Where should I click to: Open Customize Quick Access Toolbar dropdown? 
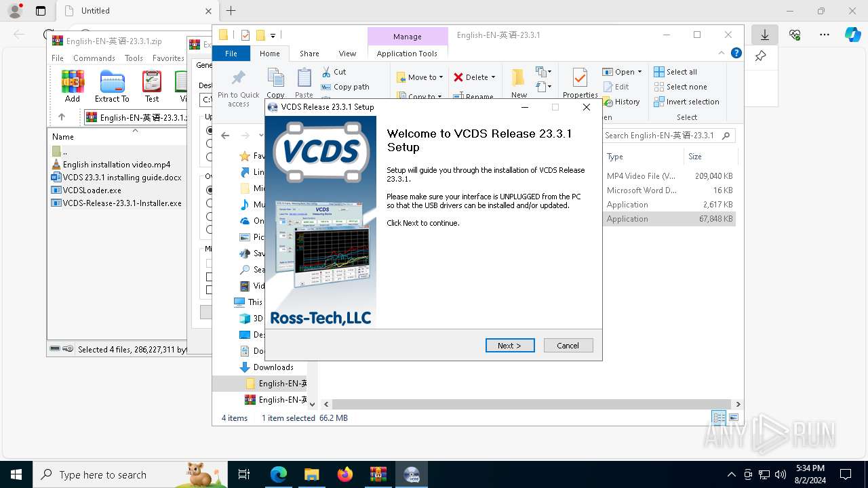273,35
